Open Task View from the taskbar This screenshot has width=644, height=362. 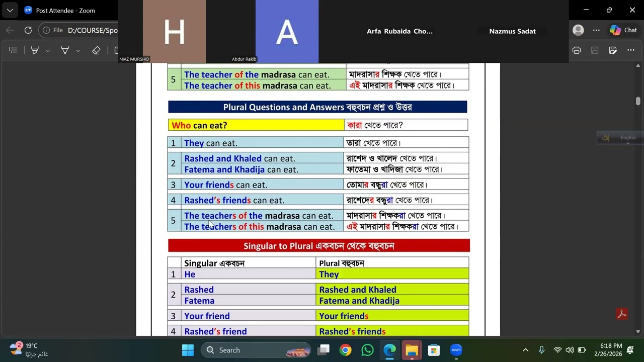tap(324, 350)
